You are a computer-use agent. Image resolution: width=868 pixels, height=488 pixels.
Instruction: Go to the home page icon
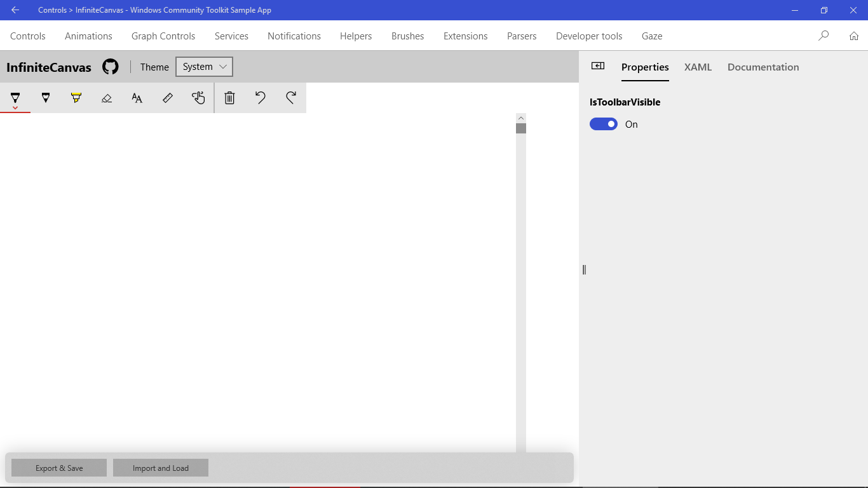[x=854, y=36]
